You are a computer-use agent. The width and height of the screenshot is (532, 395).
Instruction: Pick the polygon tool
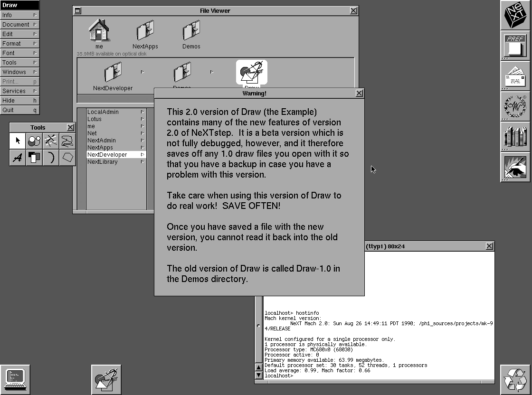(67, 157)
